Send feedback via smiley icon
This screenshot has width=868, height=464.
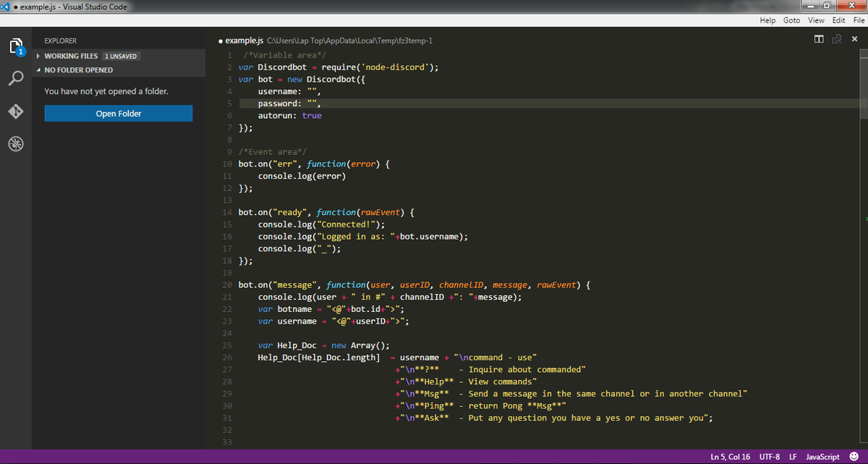pyautogui.click(x=854, y=457)
